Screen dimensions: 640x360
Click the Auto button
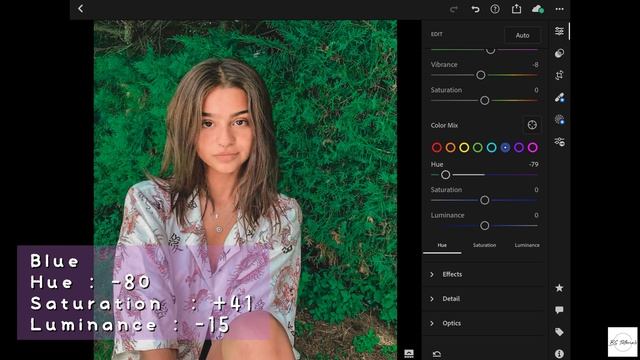[522, 36]
